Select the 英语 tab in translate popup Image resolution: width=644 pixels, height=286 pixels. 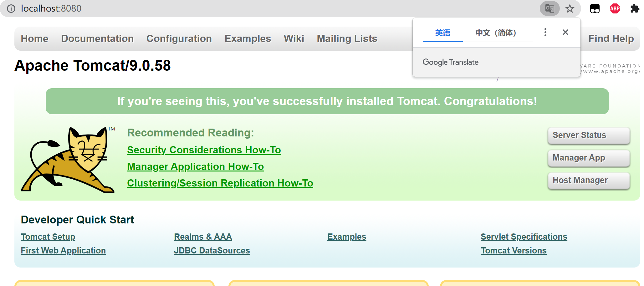(x=442, y=33)
